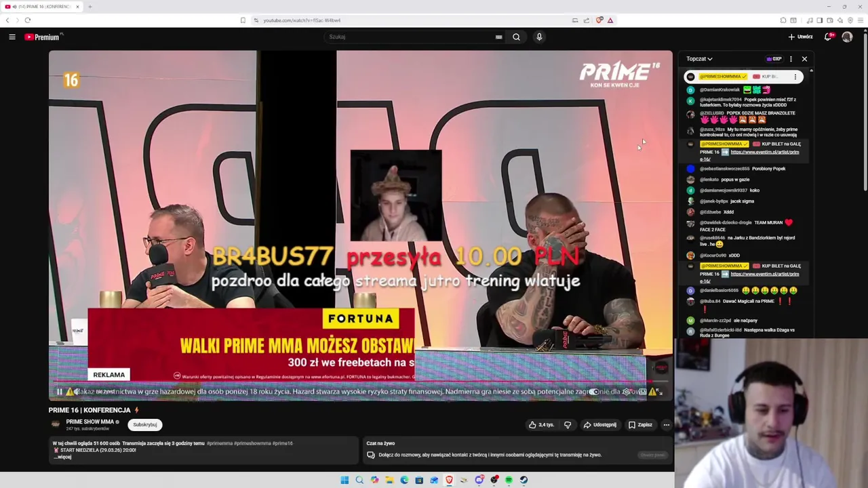The height and width of the screenshot is (488, 868).
Task: Dislike the video
Action: pos(568,425)
